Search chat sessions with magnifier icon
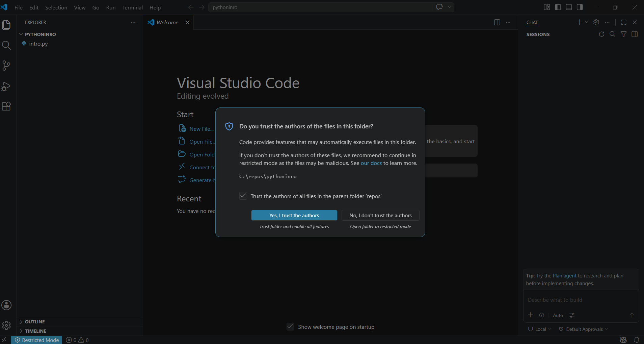 612,34
